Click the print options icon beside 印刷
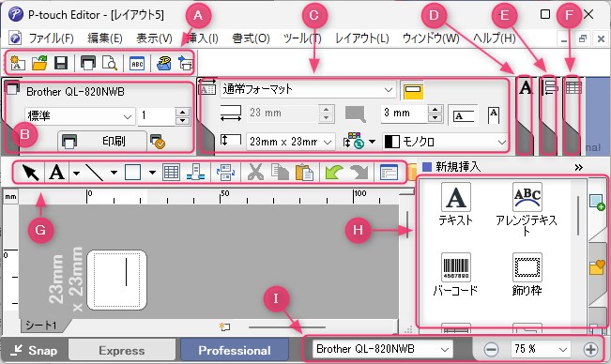The height and width of the screenshot is (364, 611). tap(158, 142)
